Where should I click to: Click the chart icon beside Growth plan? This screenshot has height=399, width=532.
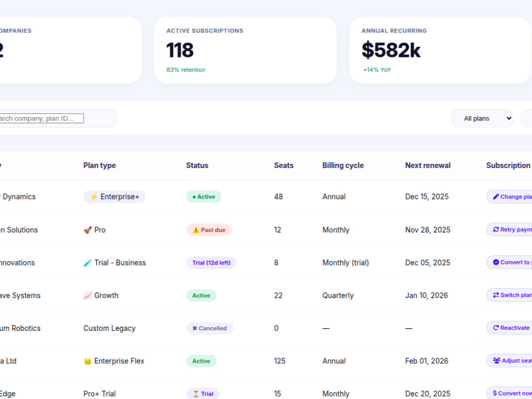tap(88, 295)
